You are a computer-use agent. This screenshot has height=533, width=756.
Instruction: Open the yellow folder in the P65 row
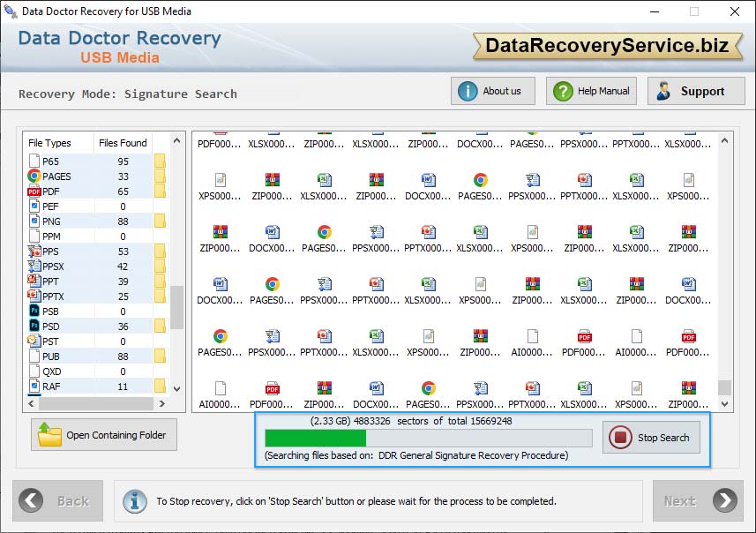pos(160,161)
